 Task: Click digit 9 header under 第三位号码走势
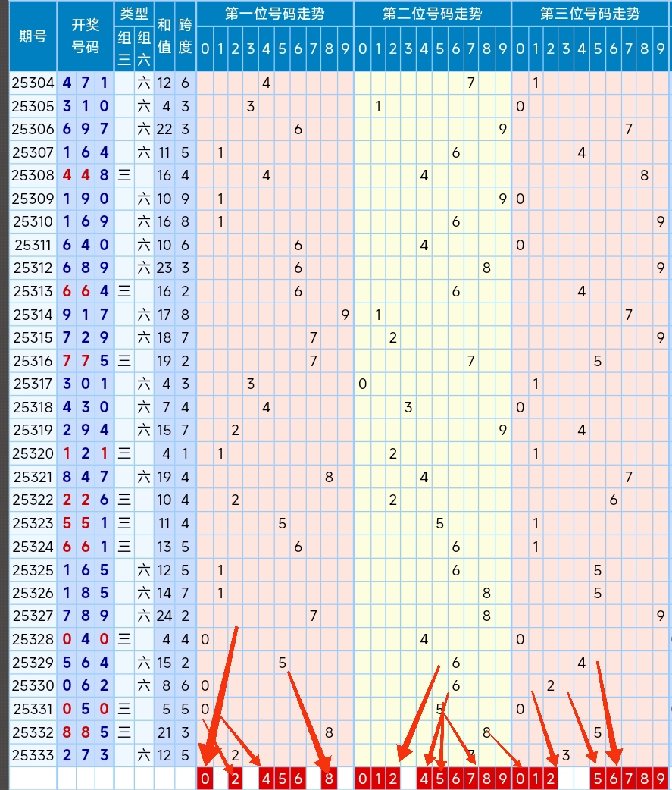pos(661,49)
